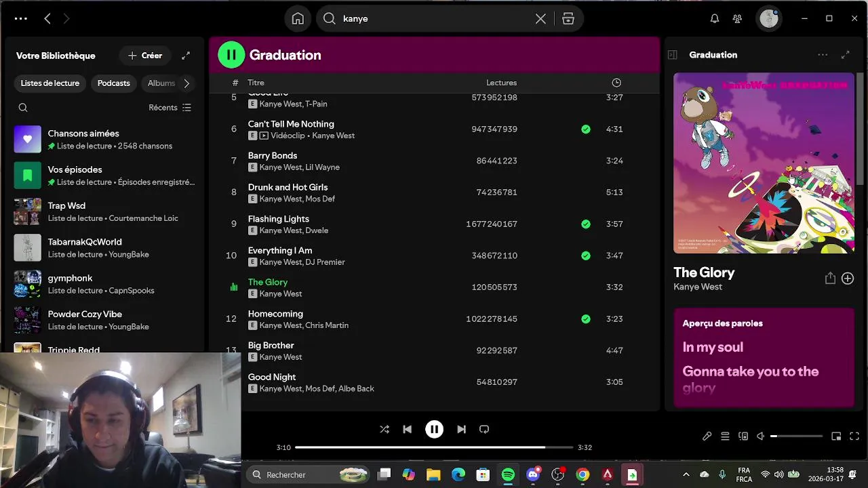The image size is (868, 488).
Task: Clear the kanye search text
Action: [540, 19]
